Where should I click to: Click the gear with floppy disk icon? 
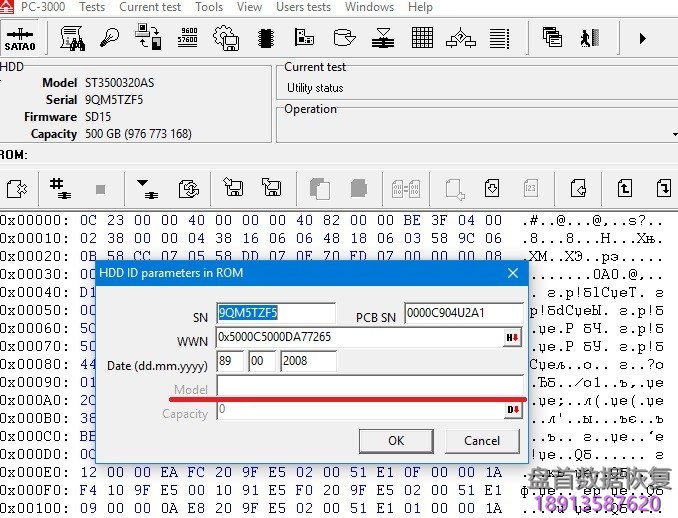point(226,38)
